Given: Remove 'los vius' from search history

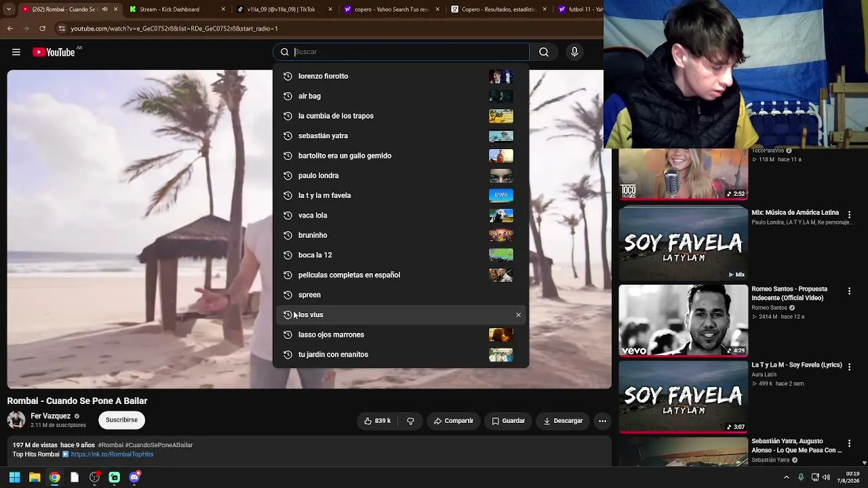Looking at the screenshot, I should coord(519,315).
